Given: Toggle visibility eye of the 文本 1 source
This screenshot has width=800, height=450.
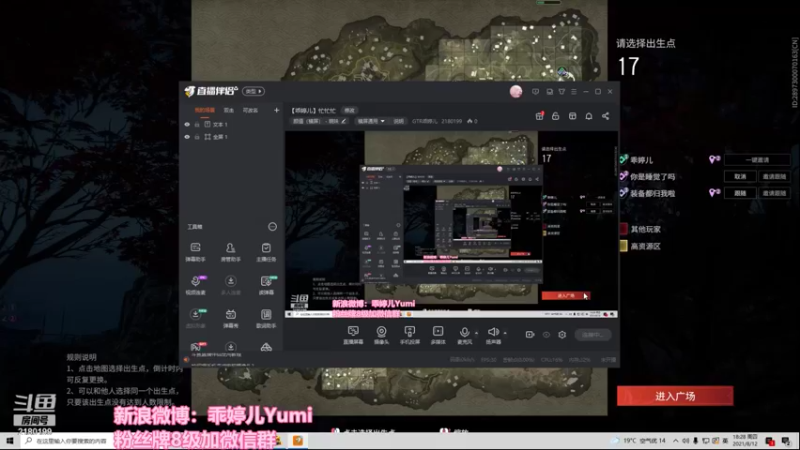Looking at the screenshot, I should [187, 124].
